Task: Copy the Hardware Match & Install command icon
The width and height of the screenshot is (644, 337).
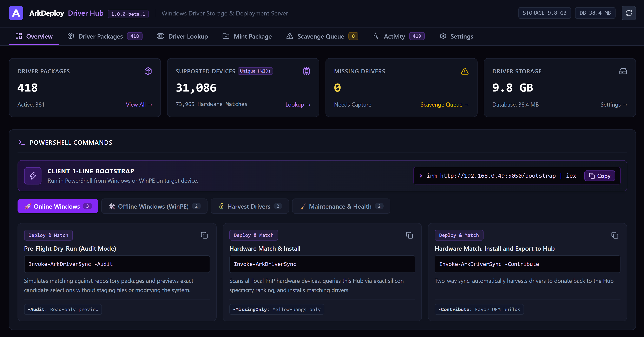Action: coord(409,235)
